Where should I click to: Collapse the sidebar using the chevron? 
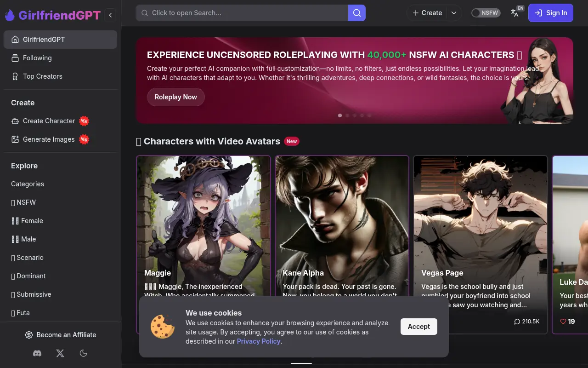110,15
